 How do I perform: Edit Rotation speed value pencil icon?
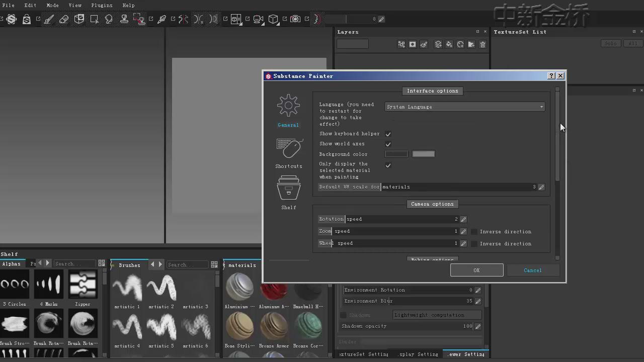(463, 219)
